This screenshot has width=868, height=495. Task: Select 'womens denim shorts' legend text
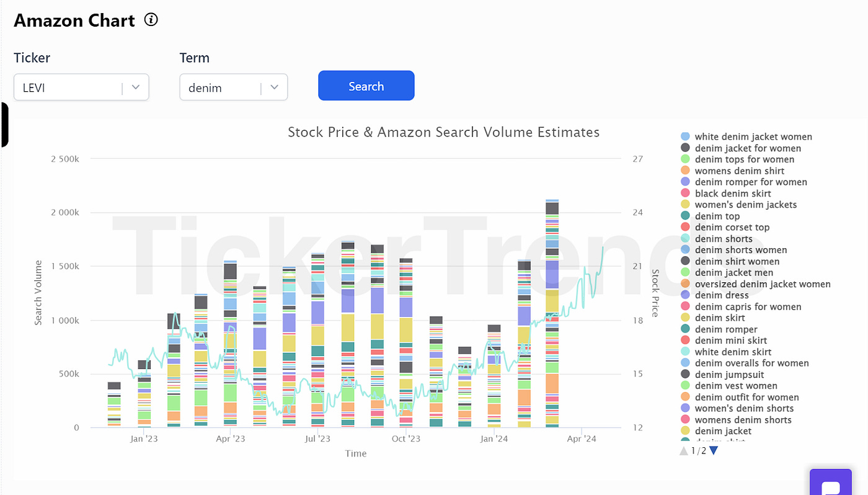click(x=743, y=420)
